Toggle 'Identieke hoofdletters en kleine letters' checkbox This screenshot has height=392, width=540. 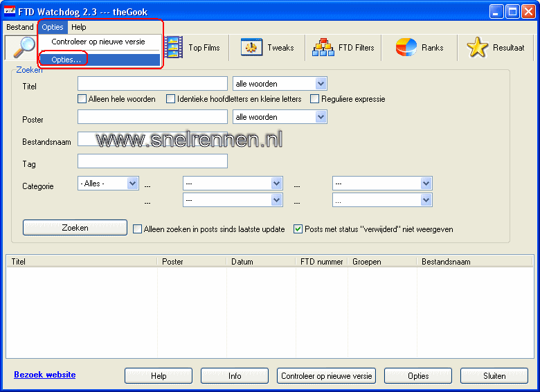[x=170, y=99]
